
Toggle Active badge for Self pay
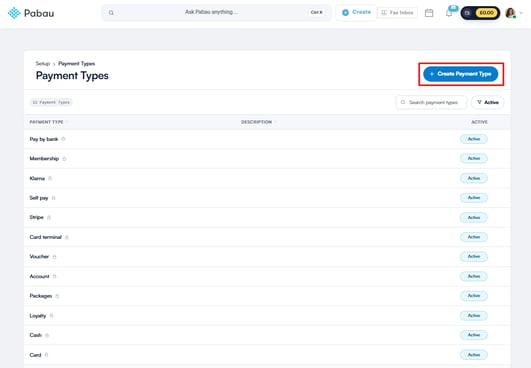(474, 198)
